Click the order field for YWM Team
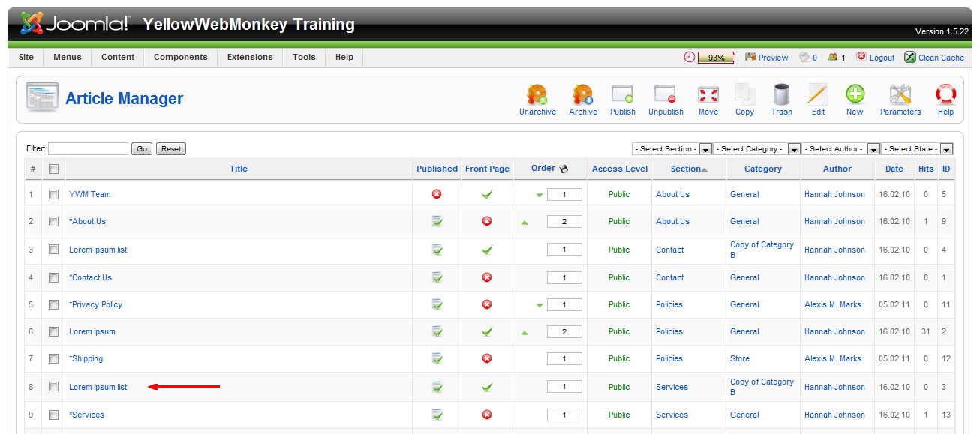980x434 pixels. click(x=564, y=194)
